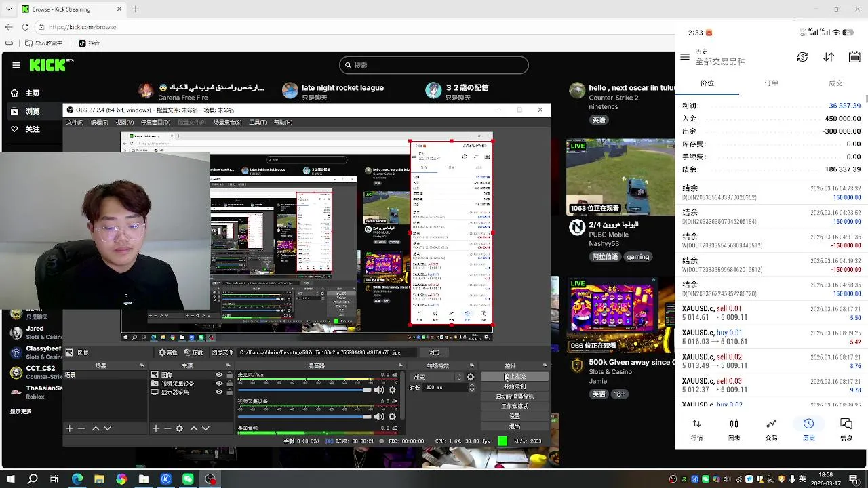
Task: Toggle lock on 视频采集设备 source
Action: click(229, 384)
